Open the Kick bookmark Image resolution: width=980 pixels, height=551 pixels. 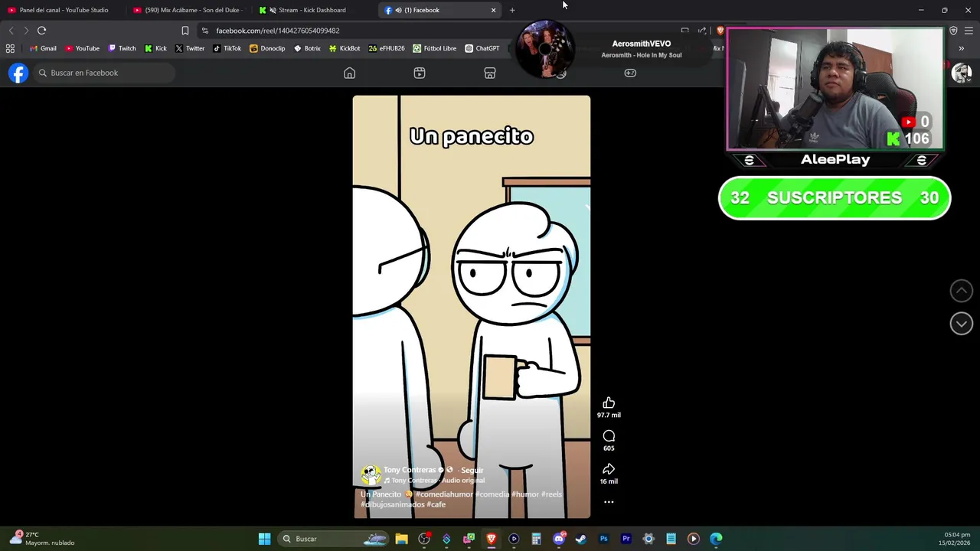(x=155, y=48)
